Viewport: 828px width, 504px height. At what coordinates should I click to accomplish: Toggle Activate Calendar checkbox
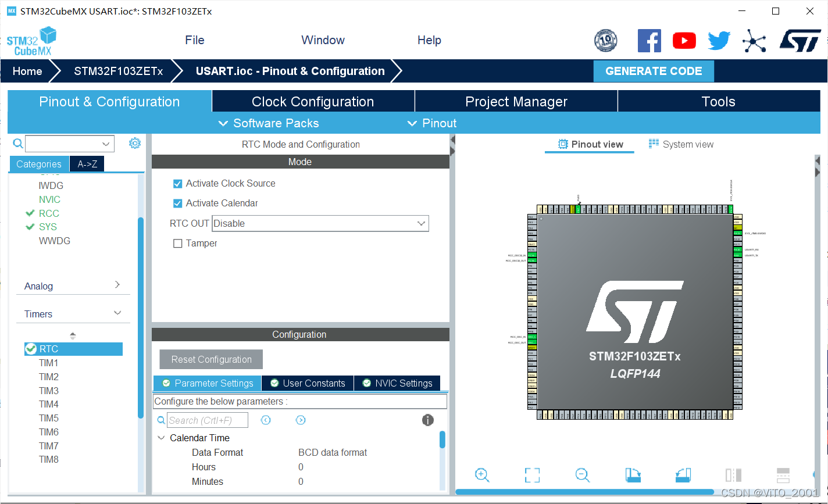[x=178, y=203]
